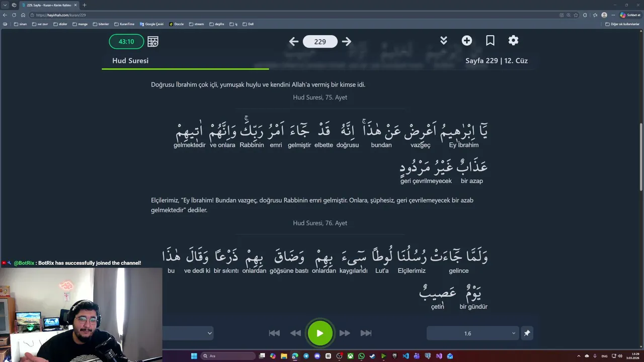Open the 'manga' bookmarks folder

coord(80,24)
